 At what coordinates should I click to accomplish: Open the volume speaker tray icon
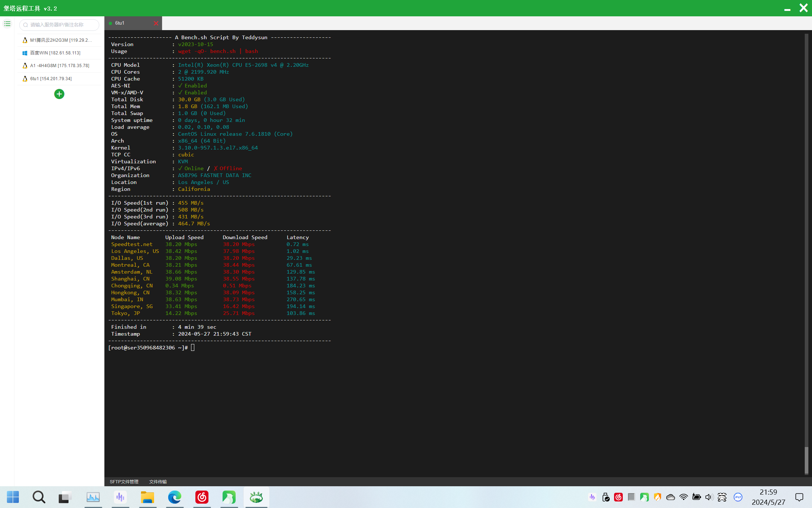(x=709, y=497)
